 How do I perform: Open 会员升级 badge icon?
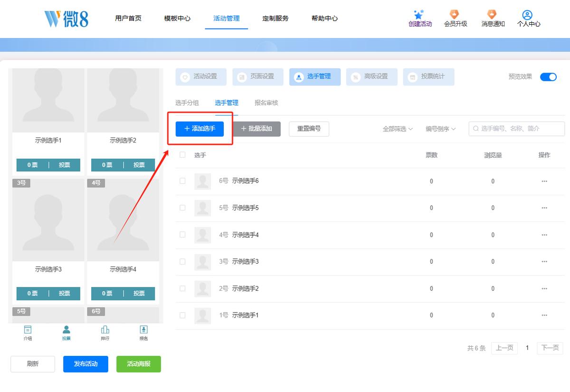[x=455, y=15]
